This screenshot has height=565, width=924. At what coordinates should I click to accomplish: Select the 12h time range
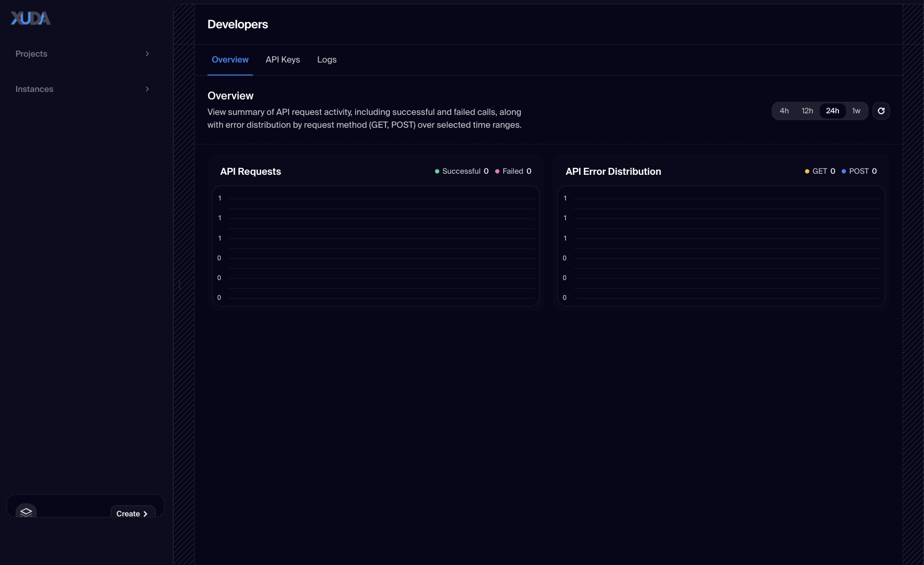[x=807, y=111]
